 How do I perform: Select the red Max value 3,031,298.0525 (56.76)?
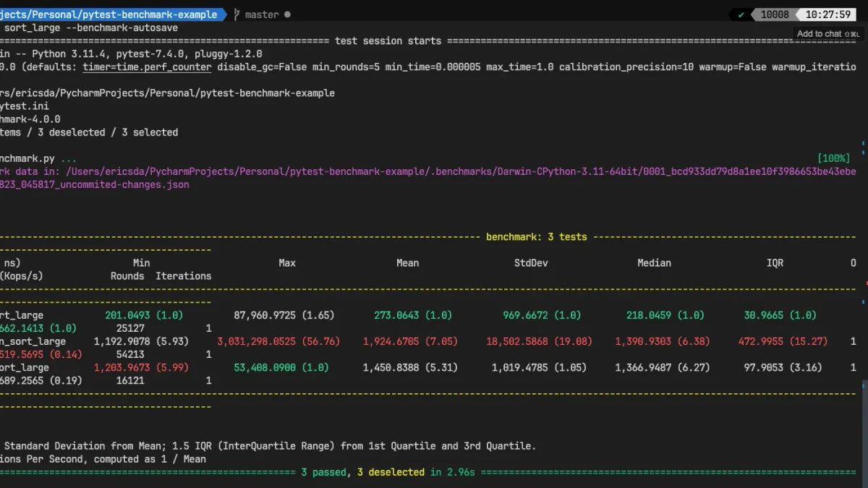click(278, 341)
